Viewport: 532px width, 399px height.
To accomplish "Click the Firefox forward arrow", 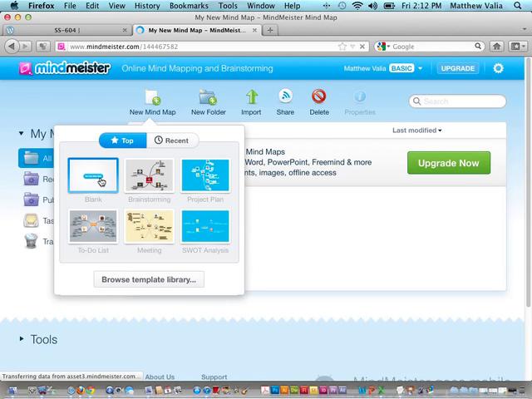I will point(25,47).
